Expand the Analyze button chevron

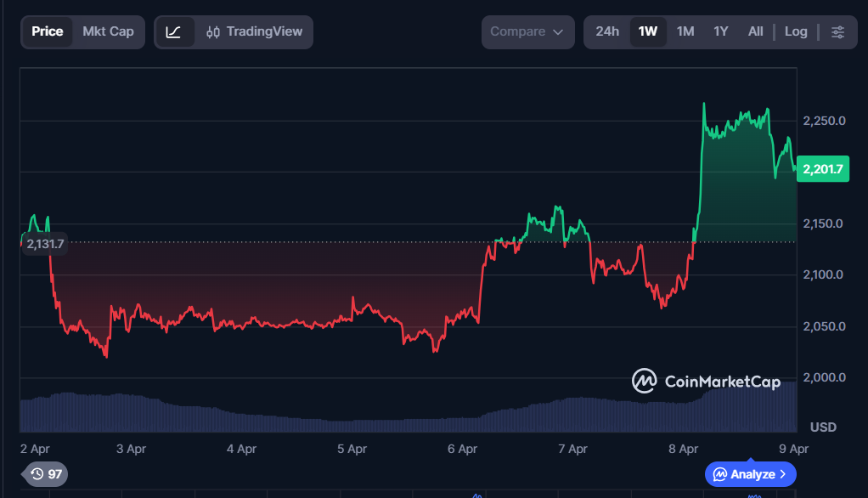(x=782, y=473)
